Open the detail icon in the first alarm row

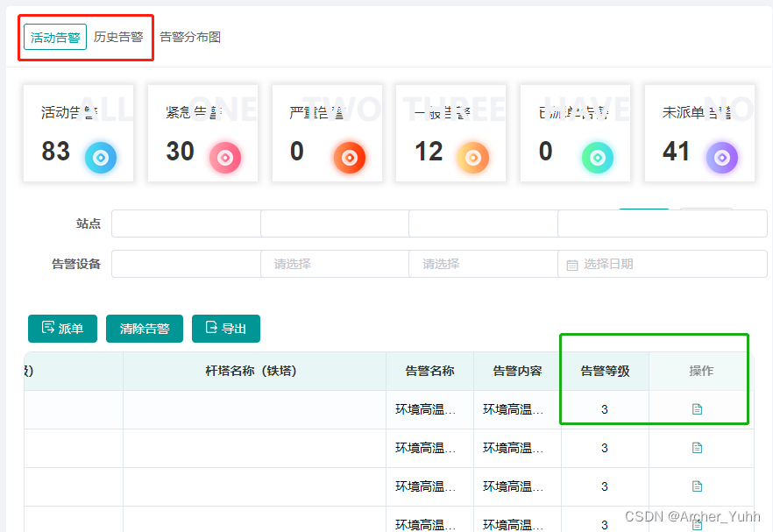click(699, 409)
